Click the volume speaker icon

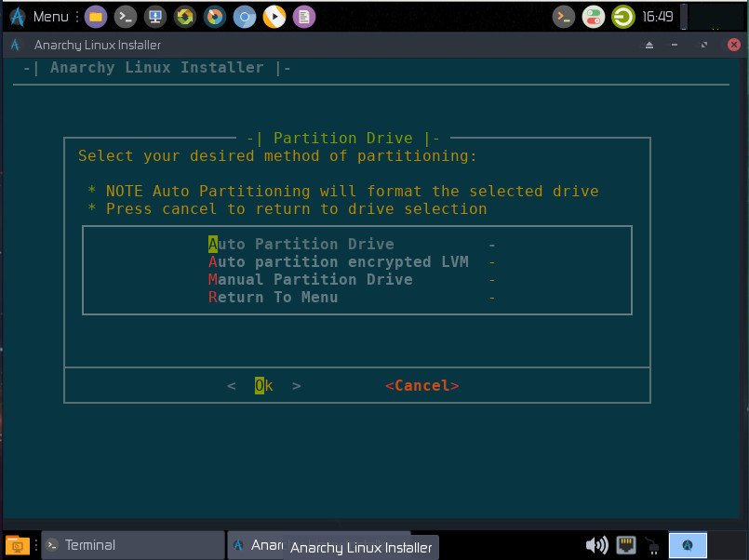click(x=596, y=545)
